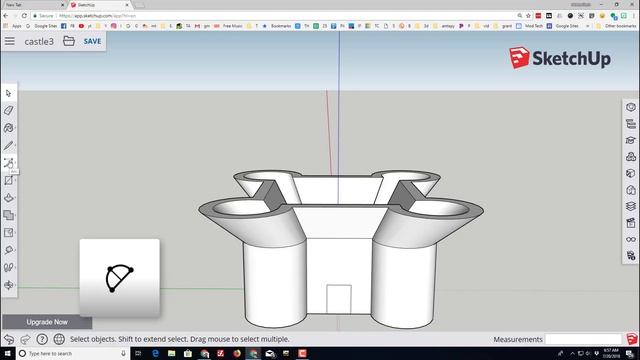Open the Apps bookmark
Screen dimensions: 640x360
(x=13, y=26)
